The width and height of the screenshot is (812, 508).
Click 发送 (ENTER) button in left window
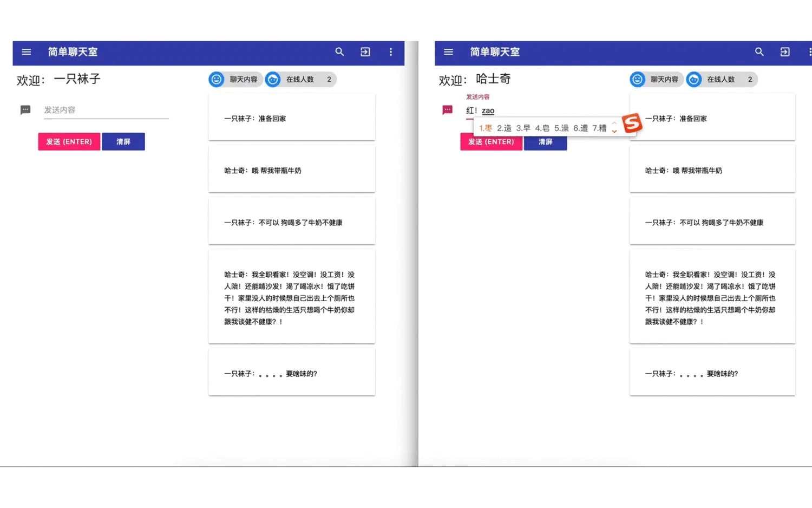(x=69, y=142)
